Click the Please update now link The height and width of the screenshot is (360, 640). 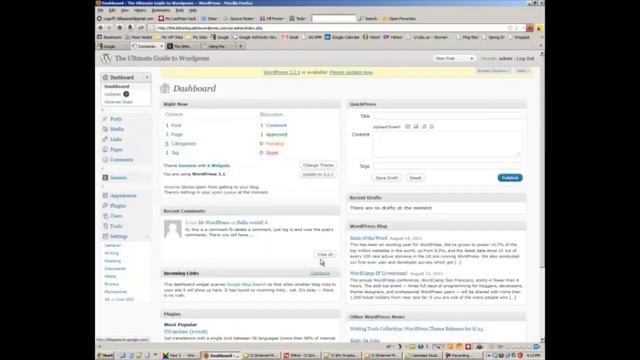tap(351, 72)
